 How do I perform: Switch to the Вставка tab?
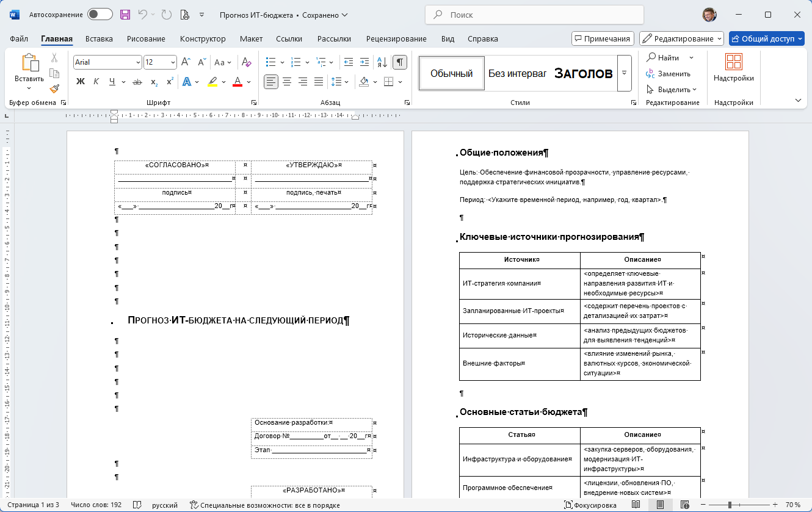[x=99, y=38]
